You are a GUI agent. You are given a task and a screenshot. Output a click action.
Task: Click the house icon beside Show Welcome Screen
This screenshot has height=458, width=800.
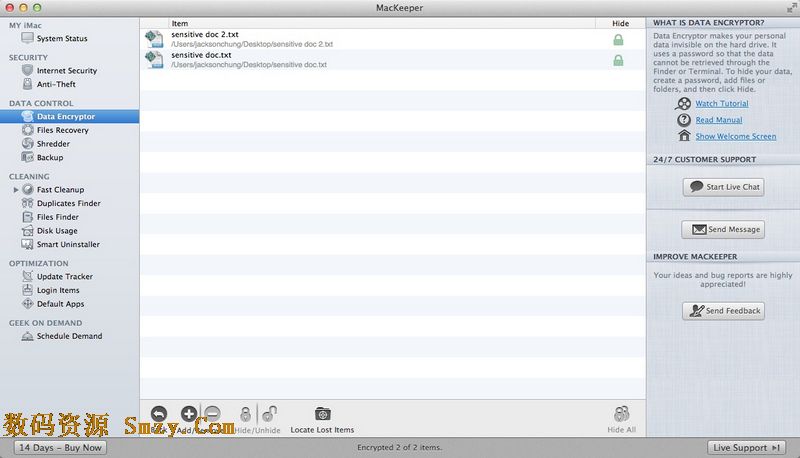[684, 136]
